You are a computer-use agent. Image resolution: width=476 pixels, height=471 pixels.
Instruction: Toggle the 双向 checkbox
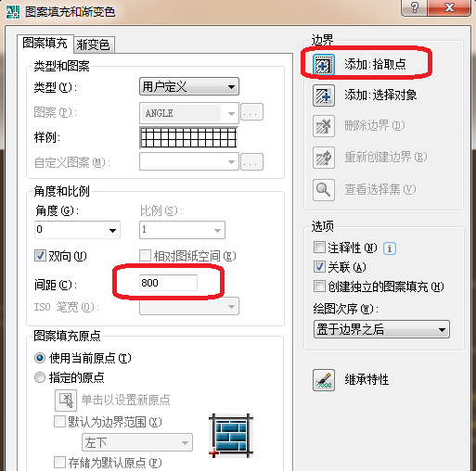(x=40, y=256)
